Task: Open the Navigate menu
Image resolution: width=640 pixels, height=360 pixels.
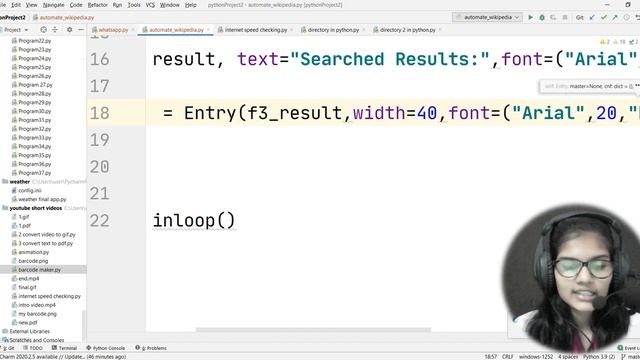Action: 53,5
